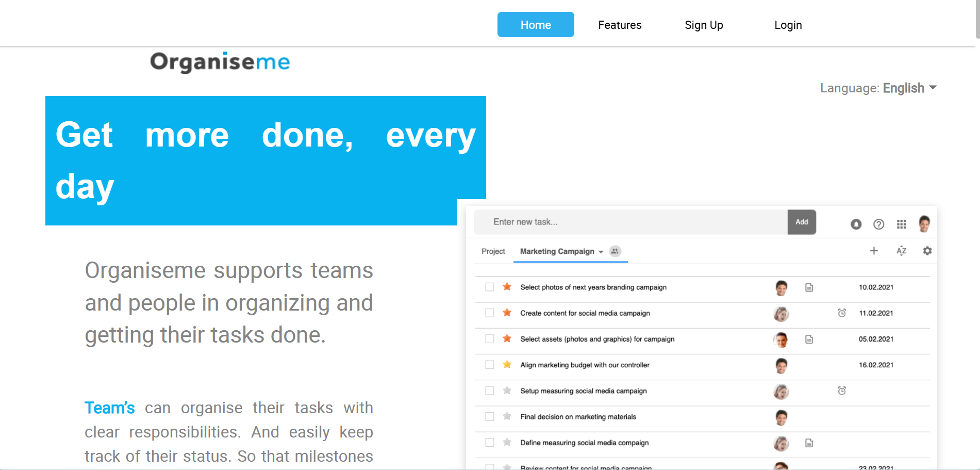The image size is (980, 470).
Task: Open the project settings gear
Action: (x=927, y=251)
